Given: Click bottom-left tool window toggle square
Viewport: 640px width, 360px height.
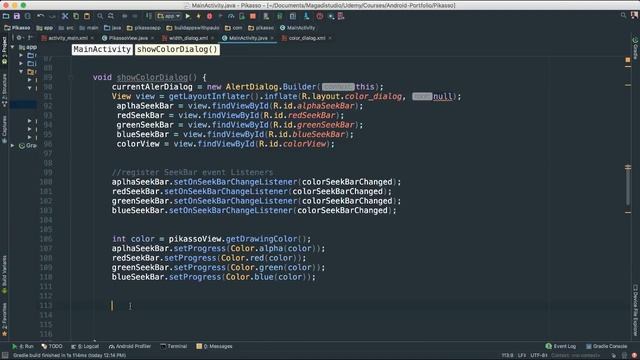Looking at the screenshot, I should click(x=4, y=355).
